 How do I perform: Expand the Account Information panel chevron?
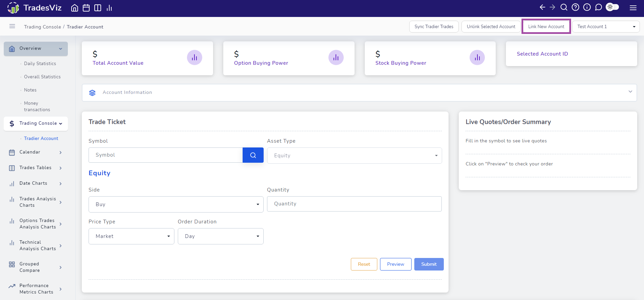(x=630, y=92)
